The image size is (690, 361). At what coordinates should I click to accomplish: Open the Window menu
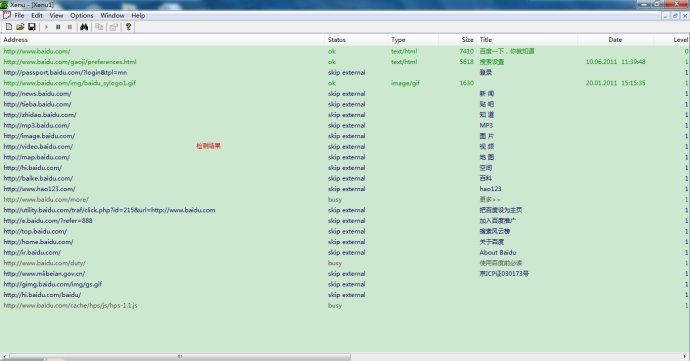coord(113,15)
